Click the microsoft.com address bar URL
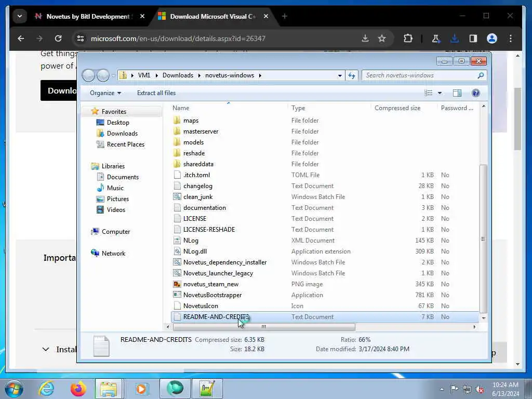Viewport: 532px width, 399px height. (x=178, y=38)
